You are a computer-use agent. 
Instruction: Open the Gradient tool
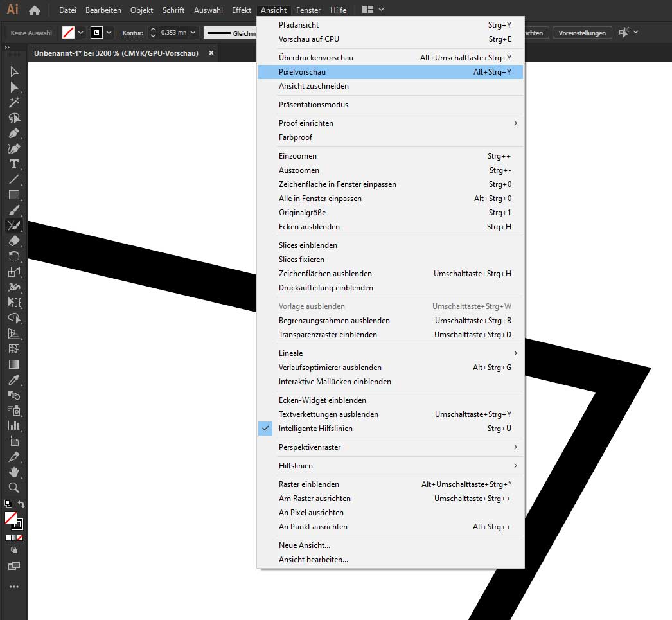tap(13, 364)
